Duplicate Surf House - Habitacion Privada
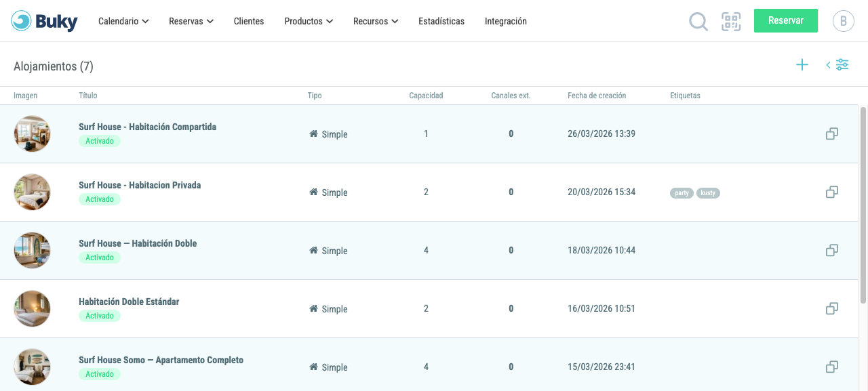 point(832,192)
